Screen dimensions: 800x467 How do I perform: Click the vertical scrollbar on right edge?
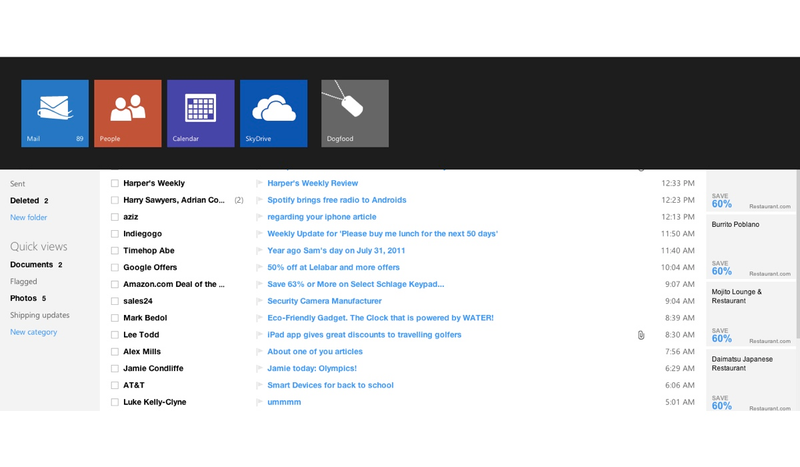click(797, 255)
